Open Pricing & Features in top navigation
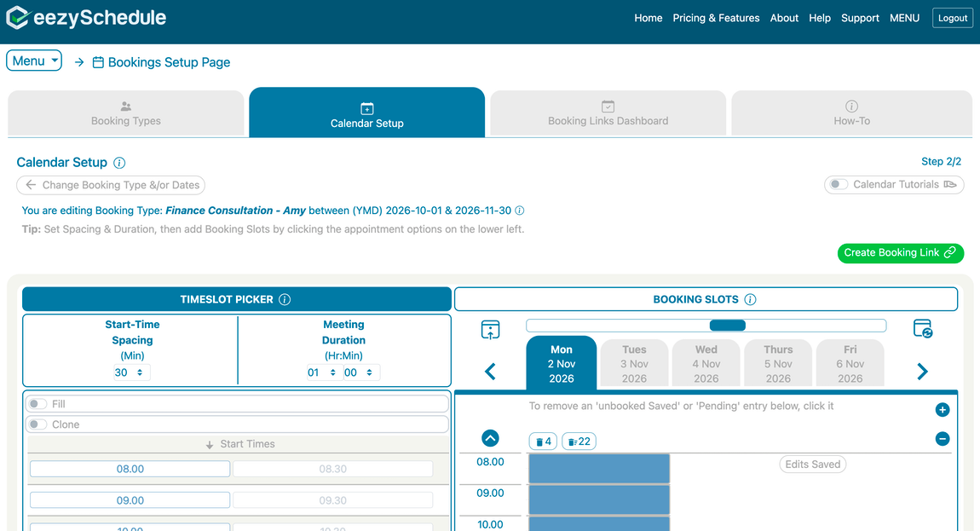Screen dimensions: 980x531 coord(716,18)
